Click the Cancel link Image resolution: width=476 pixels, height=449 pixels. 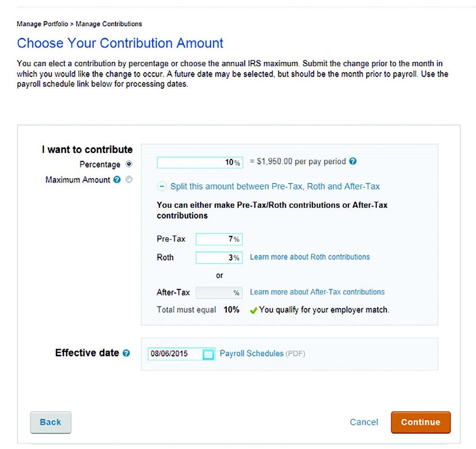[364, 422]
